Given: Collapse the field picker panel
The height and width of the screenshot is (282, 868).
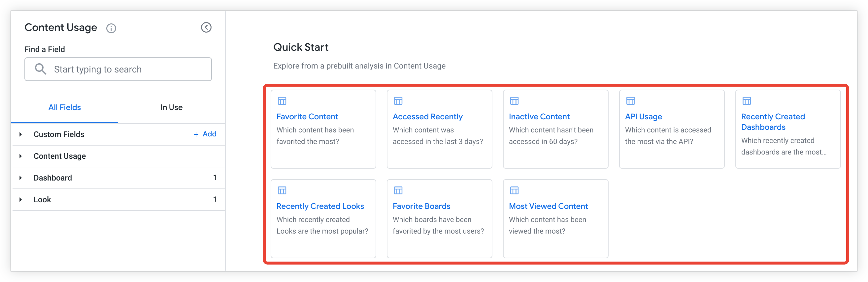Looking at the screenshot, I should coord(206,28).
